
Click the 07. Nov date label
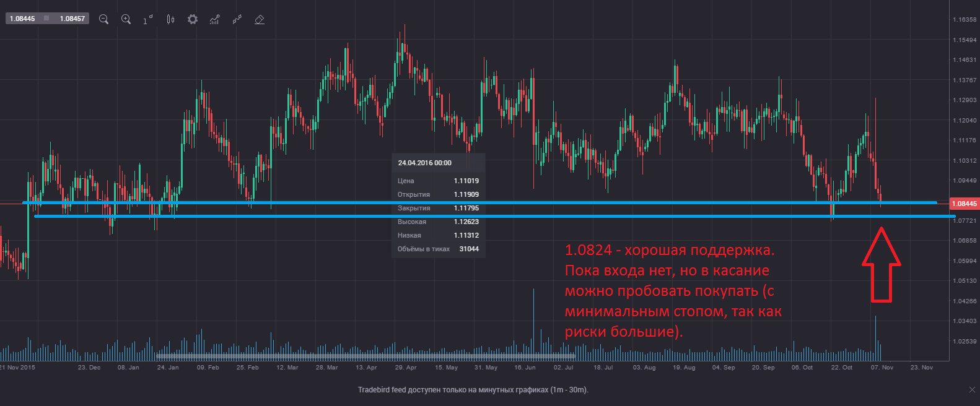click(x=882, y=368)
